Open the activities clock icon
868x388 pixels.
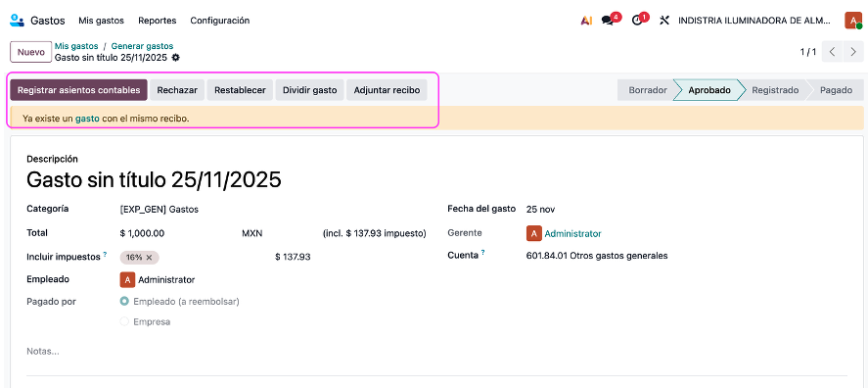pyautogui.click(x=637, y=21)
